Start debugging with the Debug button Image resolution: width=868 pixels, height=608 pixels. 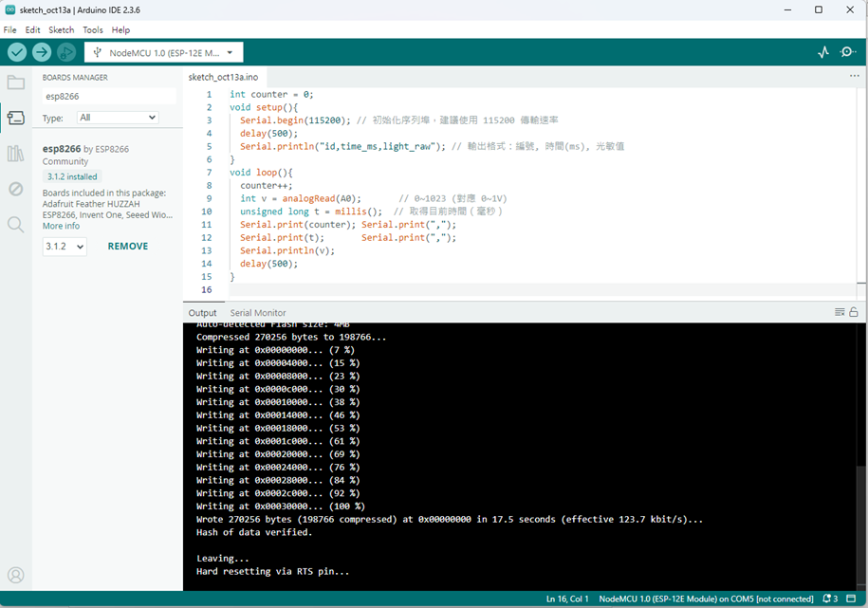[65, 52]
